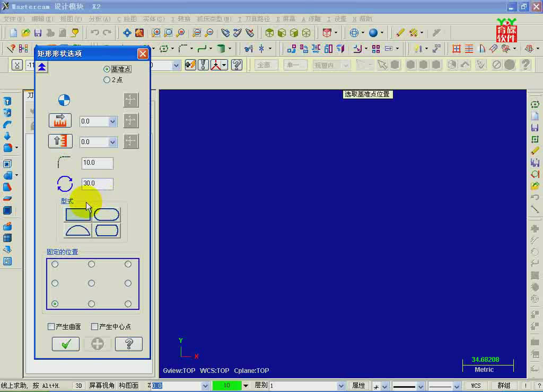Click the blue shaded sphere icon
Viewport: 543px width, 392px height.
[373, 33]
